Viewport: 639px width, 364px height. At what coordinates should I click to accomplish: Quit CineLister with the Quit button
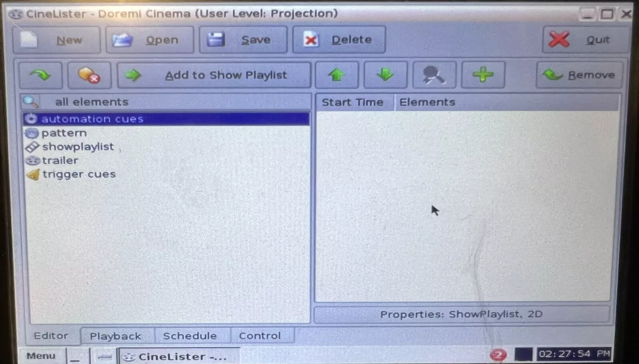point(585,40)
